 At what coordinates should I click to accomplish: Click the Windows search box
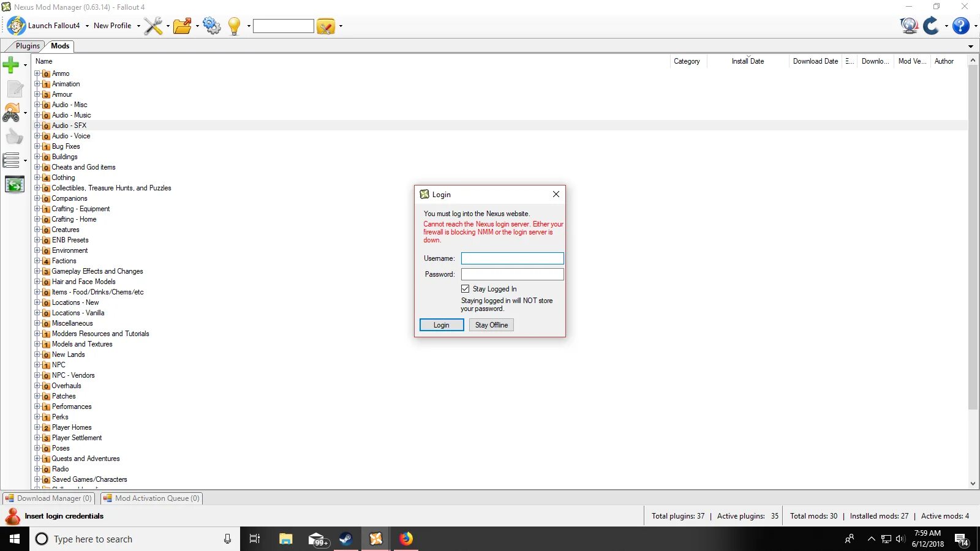pyautogui.click(x=135, y=539)
